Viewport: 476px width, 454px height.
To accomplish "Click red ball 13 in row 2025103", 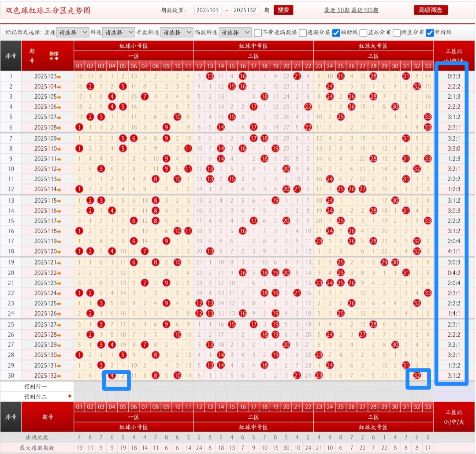I will 210,76.
